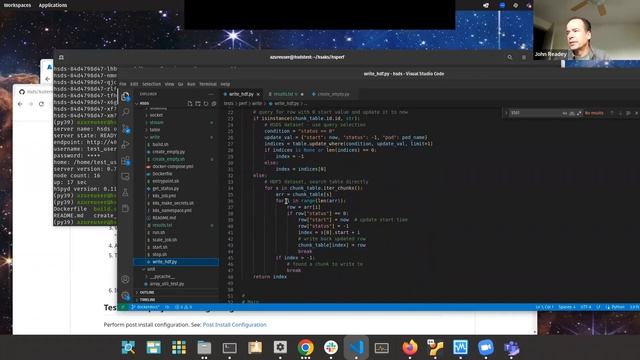Open the Extensions view in activity bar

point(126,160)
